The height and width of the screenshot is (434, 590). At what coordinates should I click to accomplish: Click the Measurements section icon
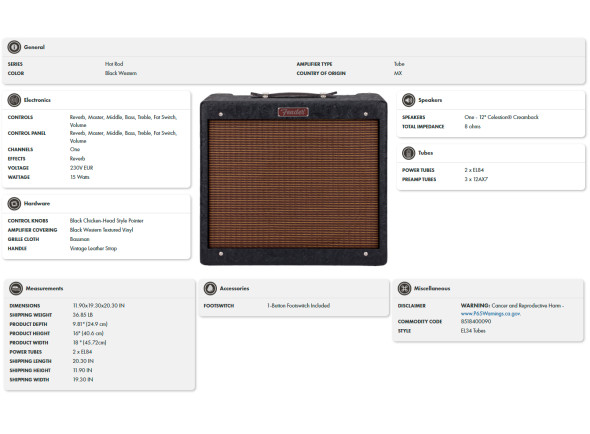pyautogui.click(x=16, y=289)
